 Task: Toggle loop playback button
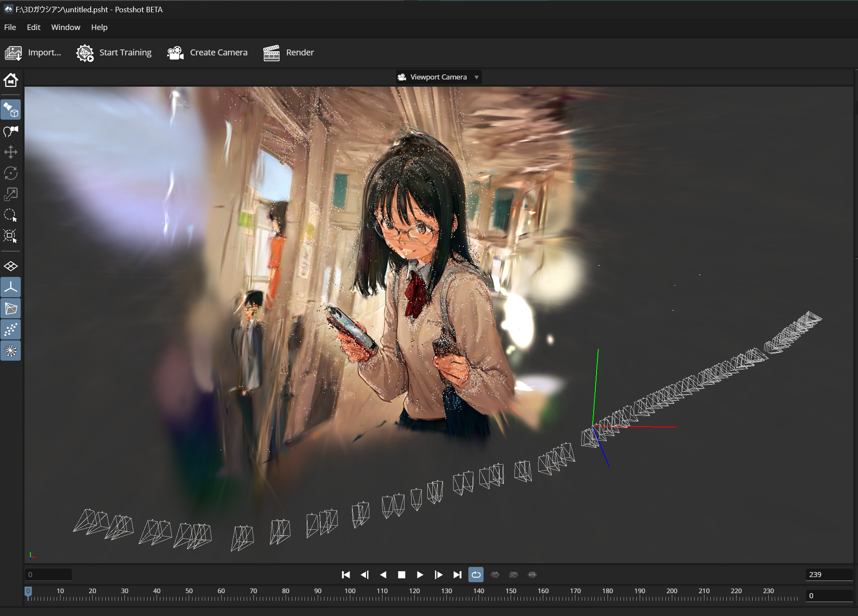tap(476, 575)
